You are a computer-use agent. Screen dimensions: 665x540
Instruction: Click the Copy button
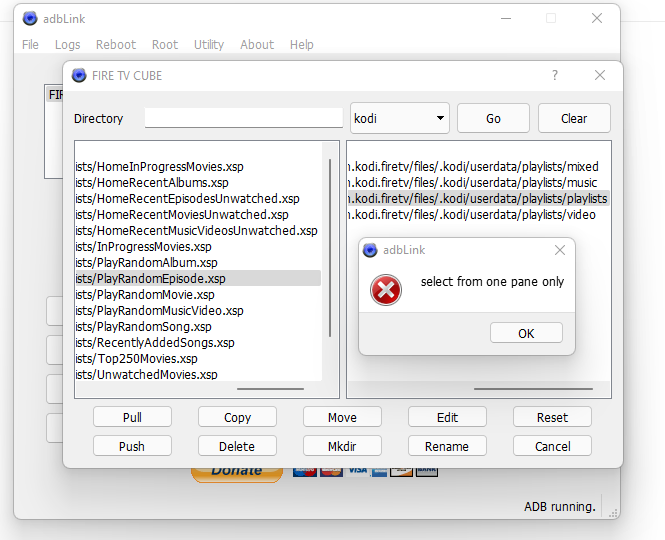tap(237, 417)
